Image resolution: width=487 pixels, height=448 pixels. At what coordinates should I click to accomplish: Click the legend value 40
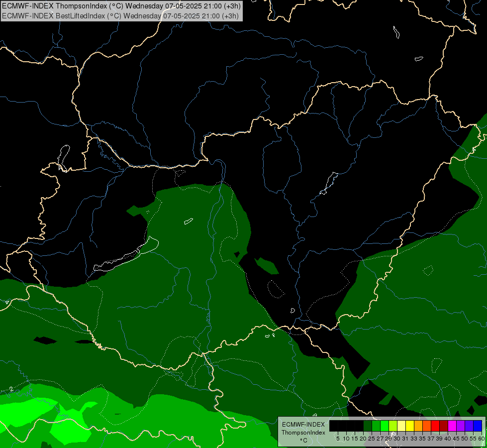coord(448,439)
